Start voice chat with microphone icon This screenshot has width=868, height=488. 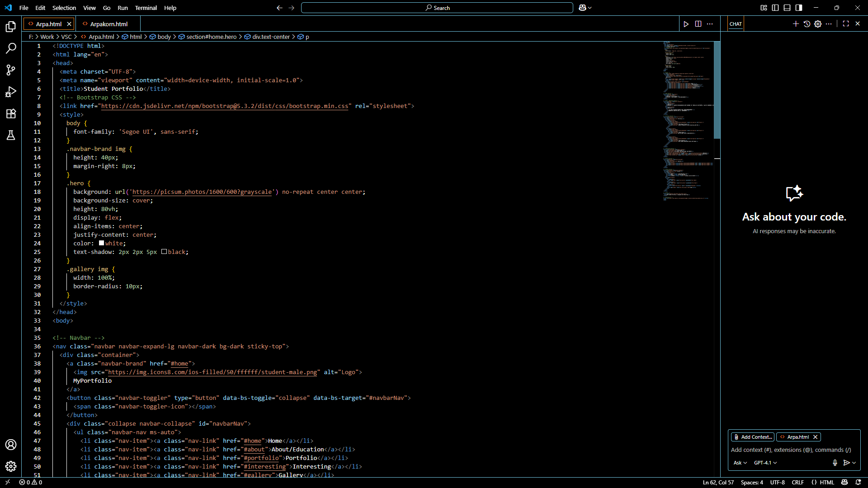[835, 463]
